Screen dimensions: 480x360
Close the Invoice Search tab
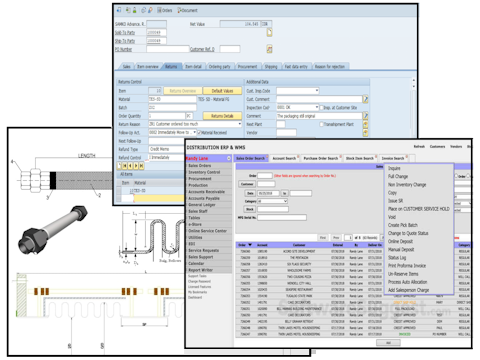[406, 157]
